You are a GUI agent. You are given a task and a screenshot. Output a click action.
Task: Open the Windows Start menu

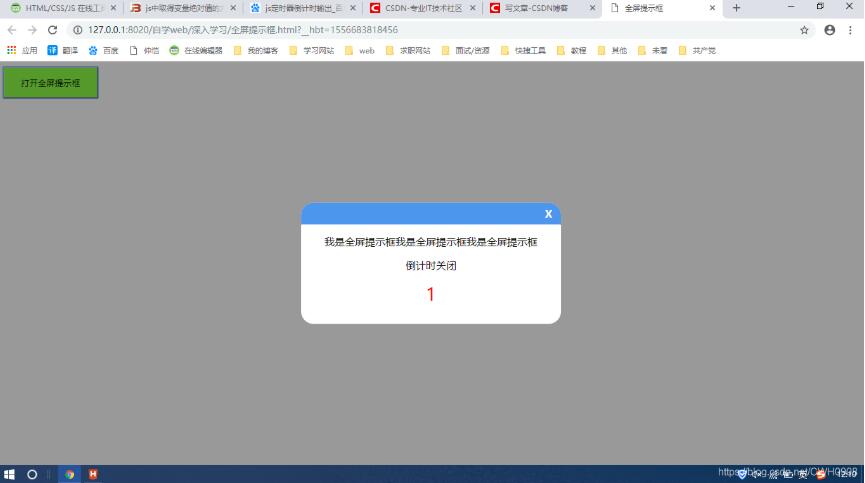click(x=10, y=474)
